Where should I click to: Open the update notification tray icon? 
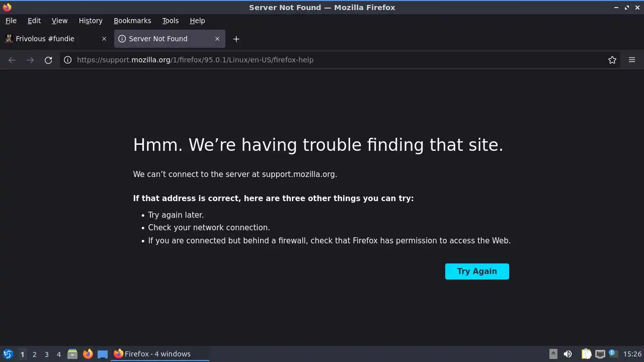pos(612,353)
